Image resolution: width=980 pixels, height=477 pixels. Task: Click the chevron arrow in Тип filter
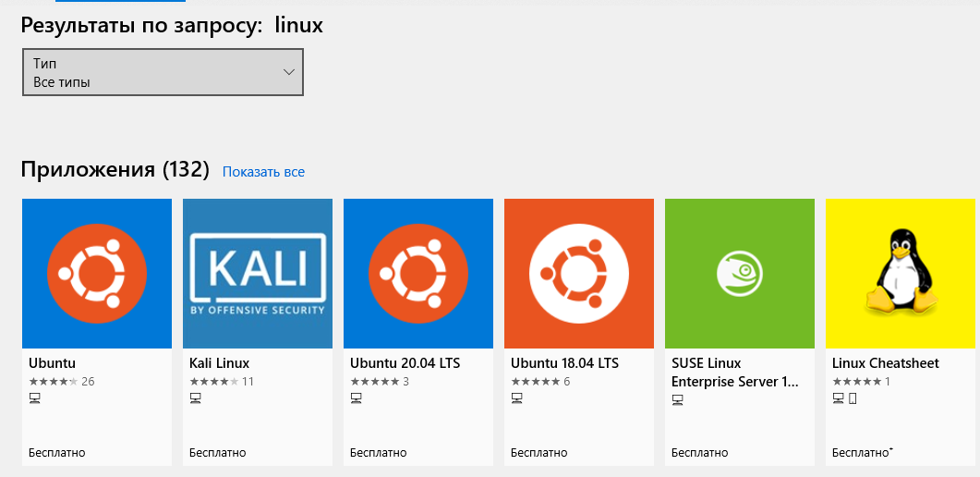coord(289,72)
